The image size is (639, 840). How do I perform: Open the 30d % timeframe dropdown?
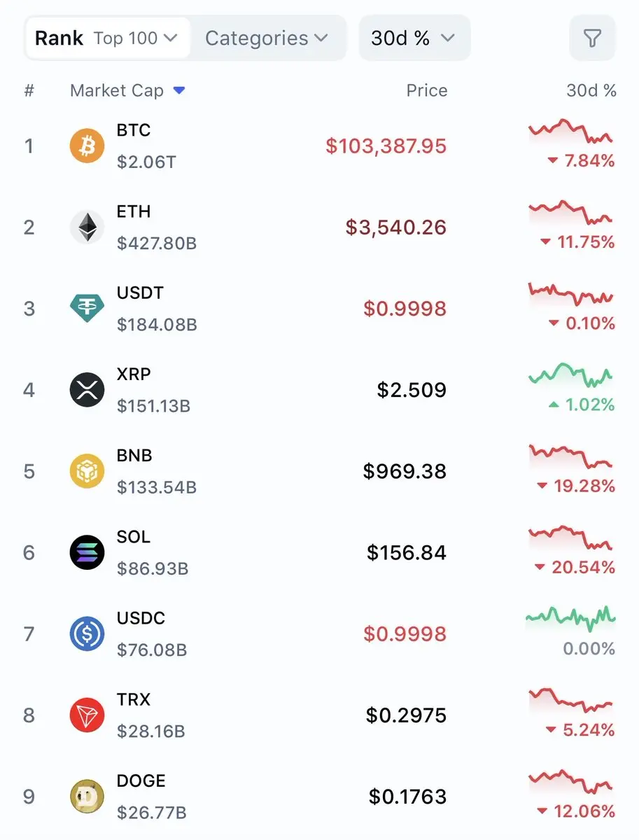tap(414, 38)
